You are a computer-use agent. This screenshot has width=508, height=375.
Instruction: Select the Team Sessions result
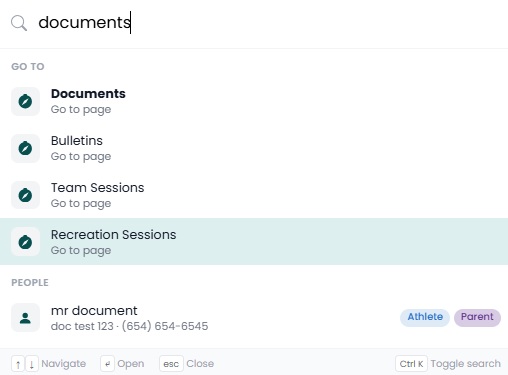(x=254, y=195)
